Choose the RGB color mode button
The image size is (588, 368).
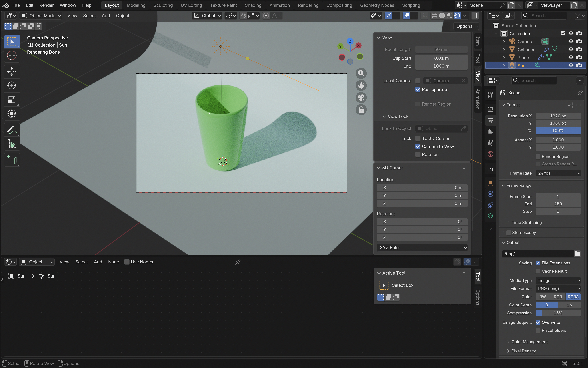[558, 297]
